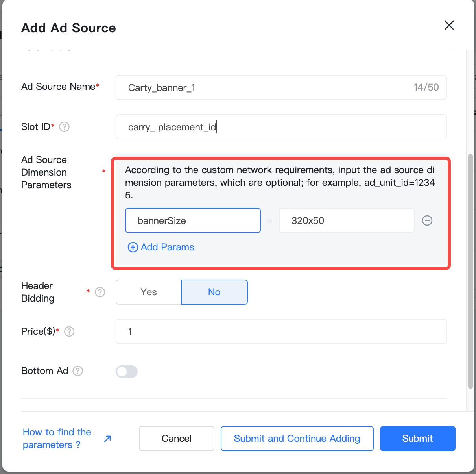Screen dimensions: 476x474
Task: Focus the Ad Source Name field
Action: (268, 87)
